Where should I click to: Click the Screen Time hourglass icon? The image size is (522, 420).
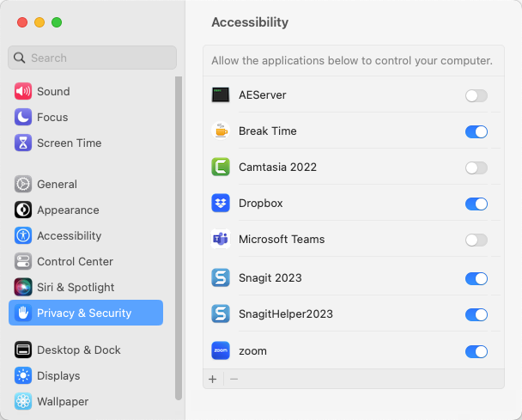click(x=23, y=143)
